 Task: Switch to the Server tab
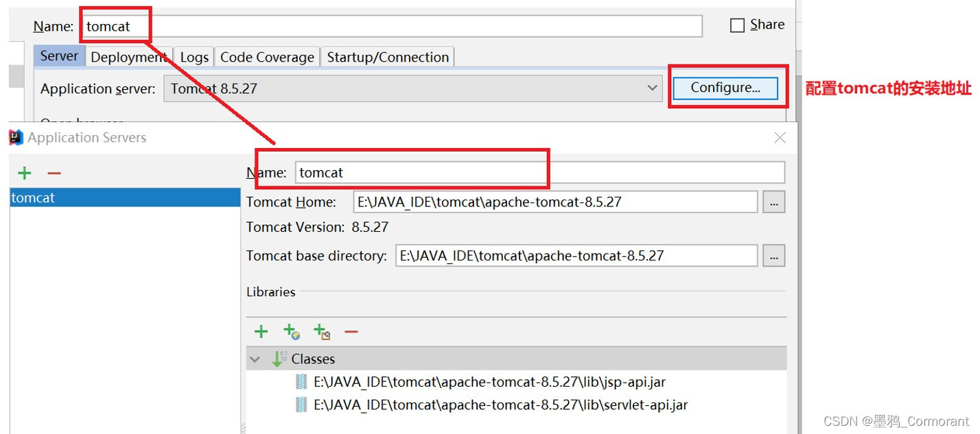59,56
